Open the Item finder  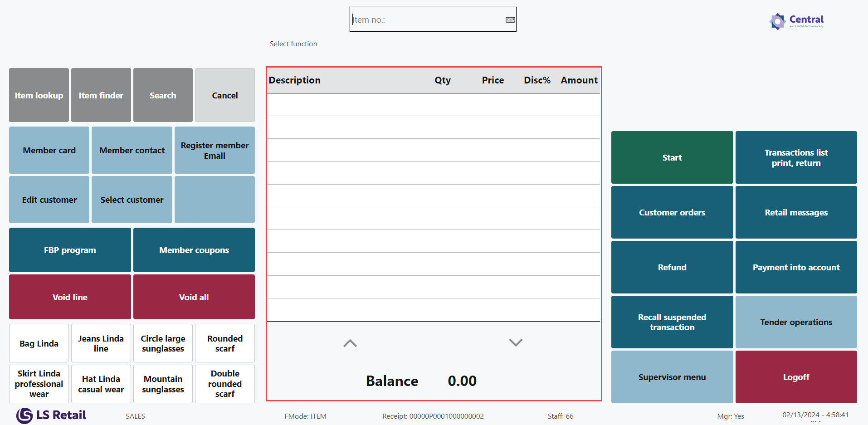[101, 95]
